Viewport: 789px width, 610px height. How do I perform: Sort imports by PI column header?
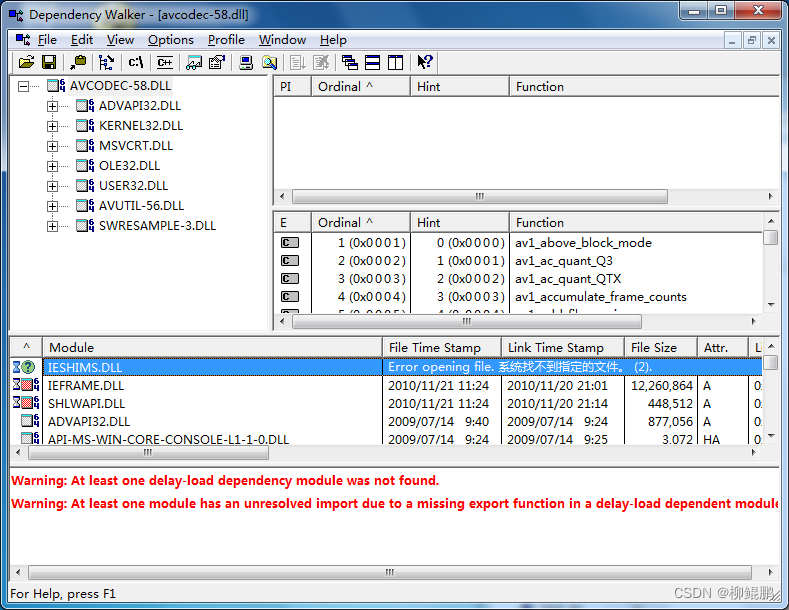(292, 87)
